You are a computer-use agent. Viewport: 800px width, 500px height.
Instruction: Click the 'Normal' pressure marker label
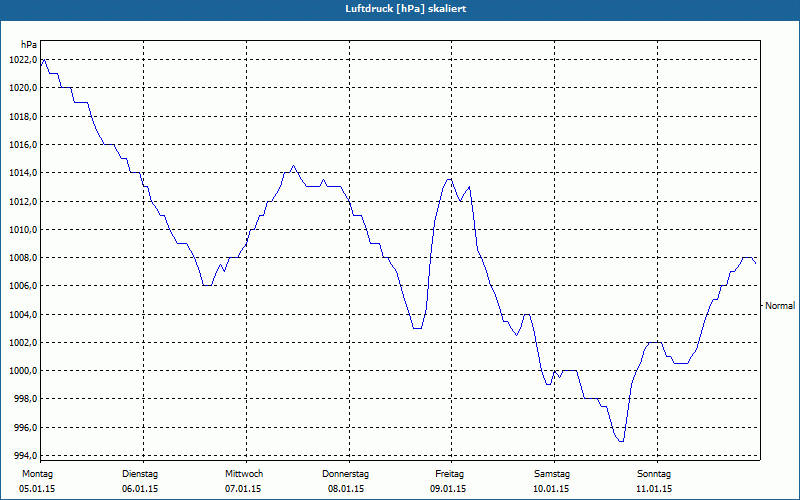(x=780, y=306)
